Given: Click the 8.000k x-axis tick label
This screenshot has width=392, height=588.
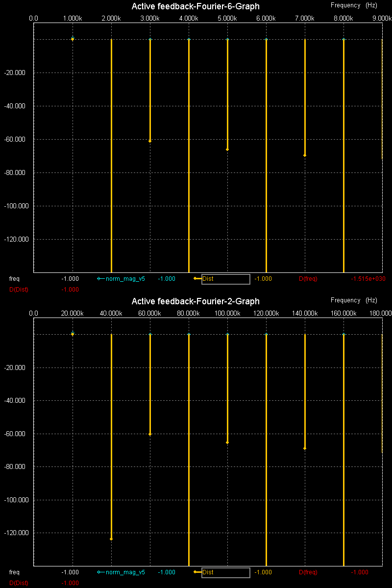Looking at the screenshot, I should [343, 18].
